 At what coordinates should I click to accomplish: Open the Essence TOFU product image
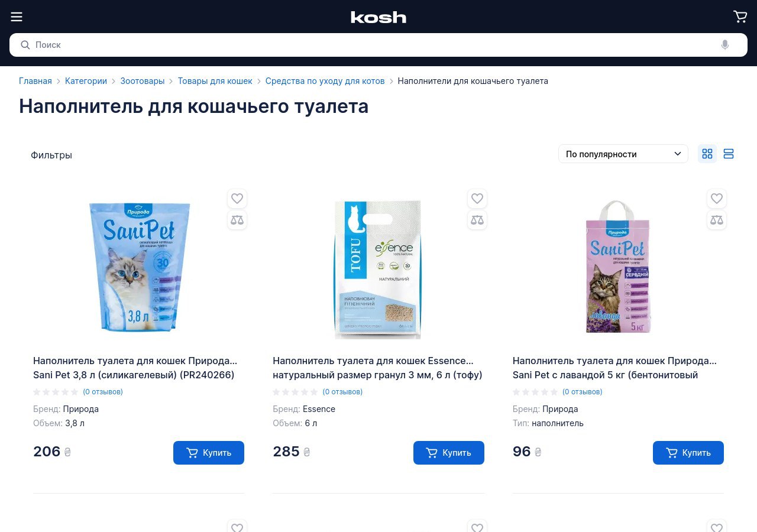tap(378, 269)
